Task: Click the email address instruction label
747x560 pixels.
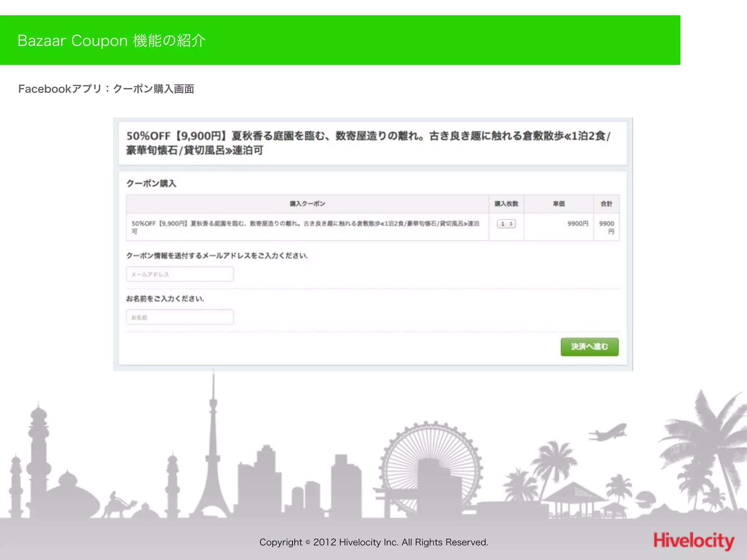Action: point(217,256)
